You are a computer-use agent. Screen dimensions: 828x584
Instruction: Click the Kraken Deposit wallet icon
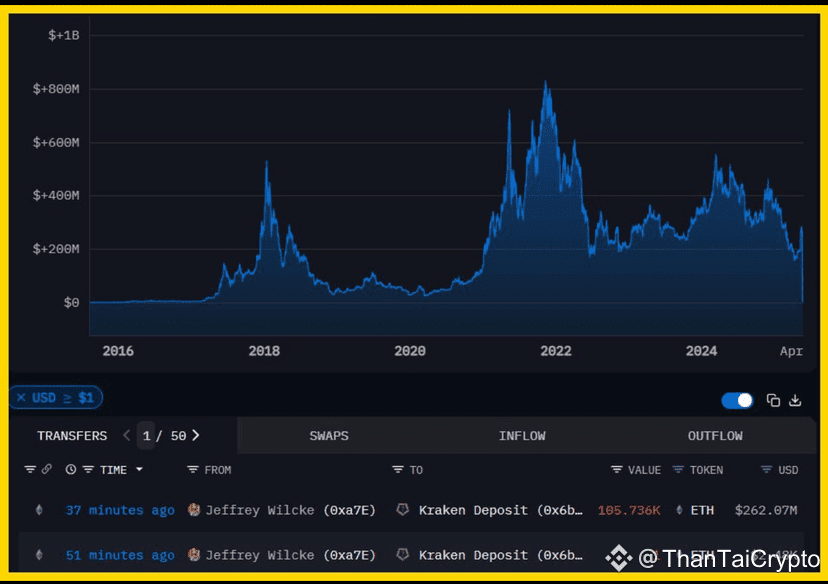point(402,510)
